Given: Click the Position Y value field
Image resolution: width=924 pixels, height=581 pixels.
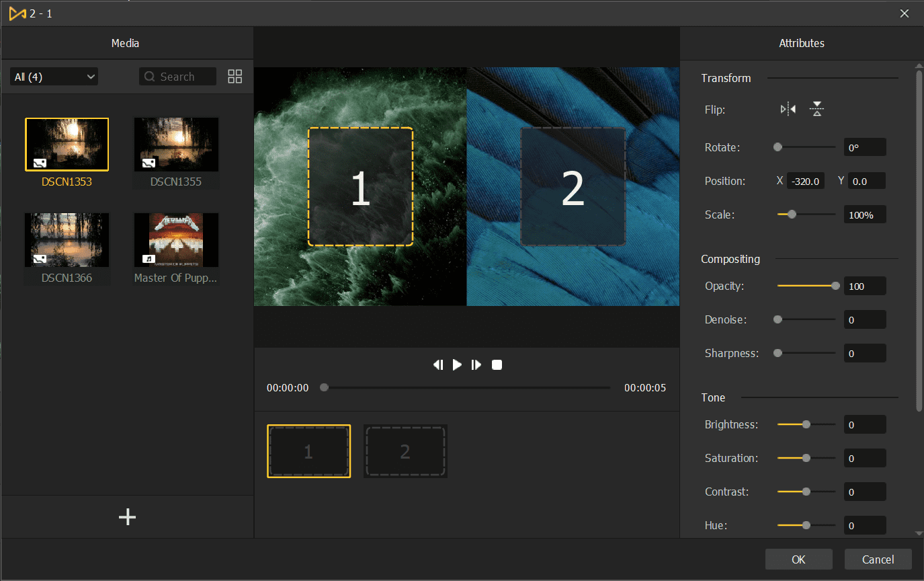Looking at the screenshot, I should point(867,181).
